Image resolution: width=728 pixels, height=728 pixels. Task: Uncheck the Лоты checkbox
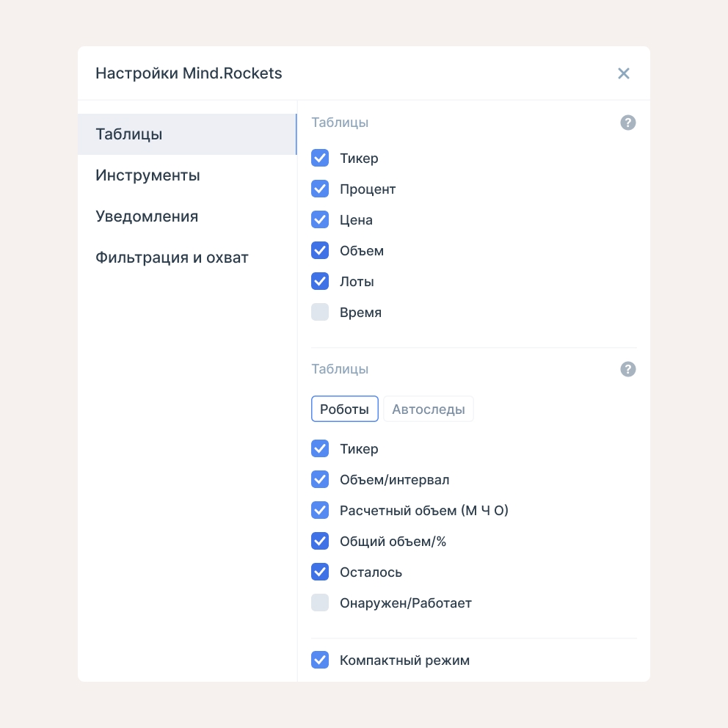coord(320,281)
